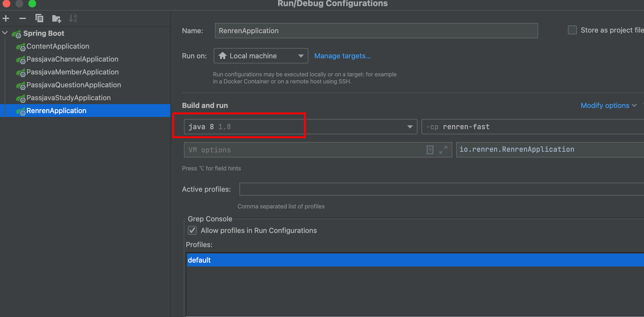Collapse the Spring Boot tree node
The width and height of the screenshot is (644, 317).
(5, 33)
